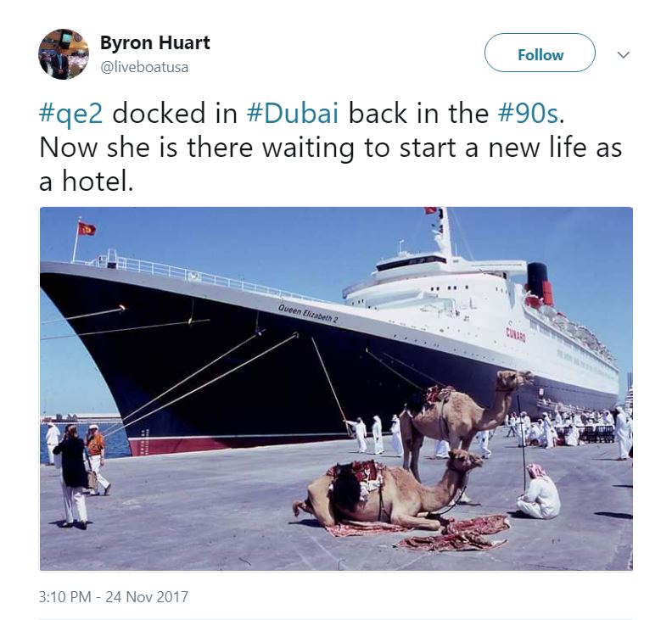Click the camel lying on the dock
This screenshot has width=672, height=620.
click(x=388, y=490)
